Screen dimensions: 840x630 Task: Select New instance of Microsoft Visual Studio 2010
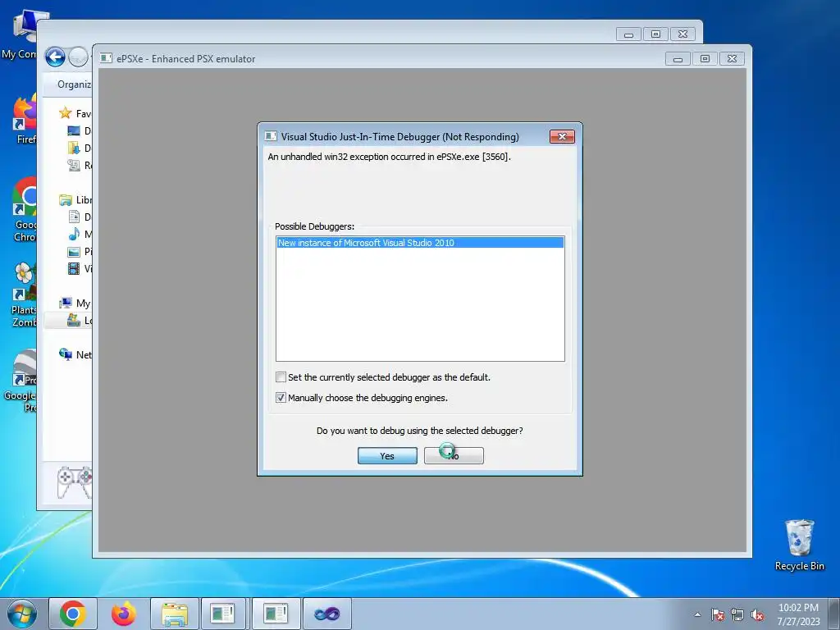[420, 243]
